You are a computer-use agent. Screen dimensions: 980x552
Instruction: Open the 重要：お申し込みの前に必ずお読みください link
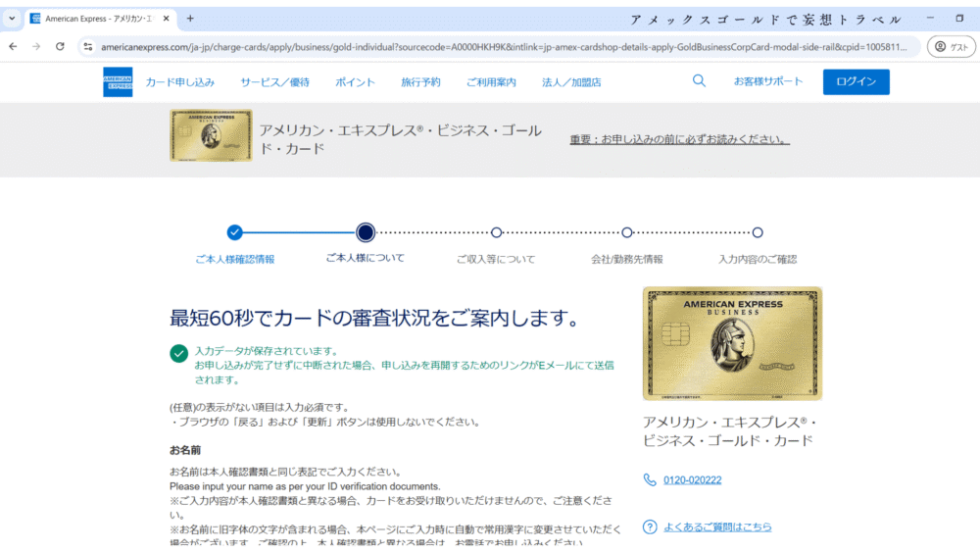[x=679, y=139]
